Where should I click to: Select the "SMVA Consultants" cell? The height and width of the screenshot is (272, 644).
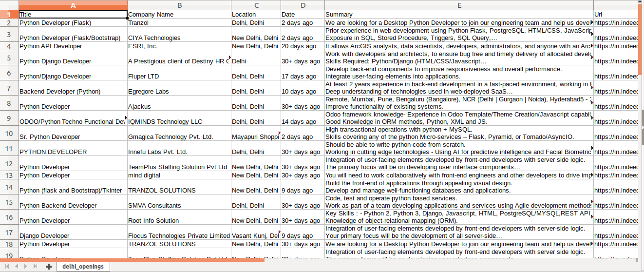tap(179, 202)
